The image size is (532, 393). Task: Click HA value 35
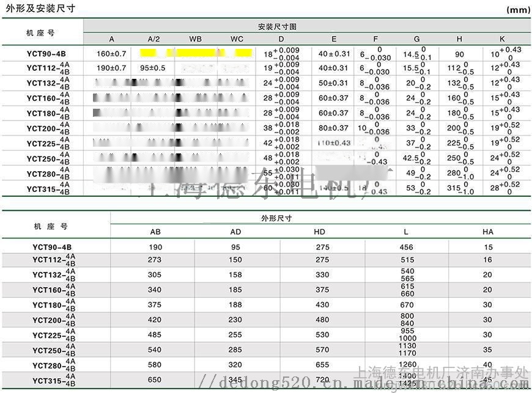(x=487, y=350)
